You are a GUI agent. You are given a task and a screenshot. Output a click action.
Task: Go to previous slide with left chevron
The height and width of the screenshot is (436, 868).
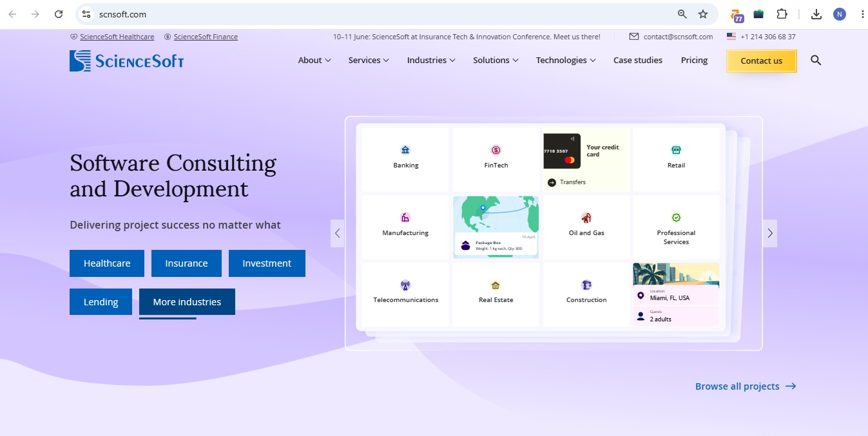(337, 233)
